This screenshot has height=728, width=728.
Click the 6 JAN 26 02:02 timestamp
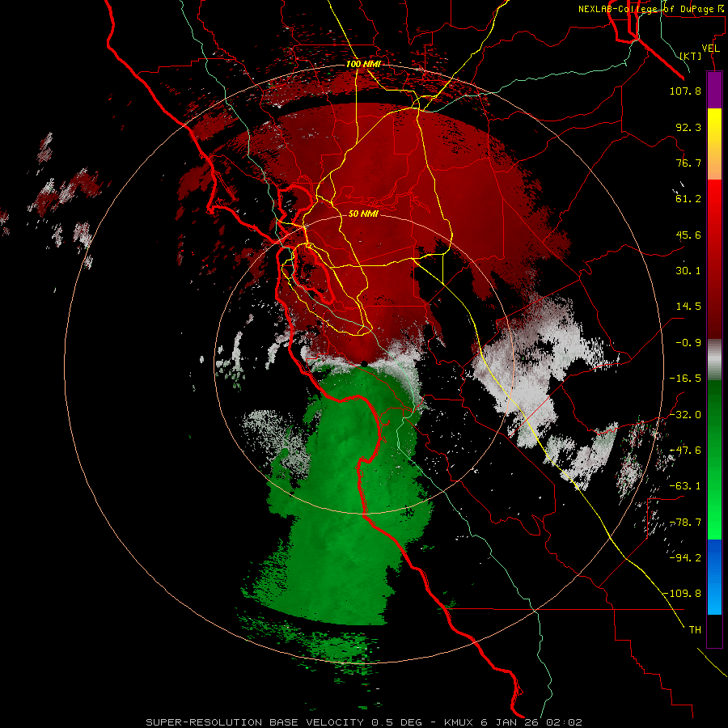533,722
